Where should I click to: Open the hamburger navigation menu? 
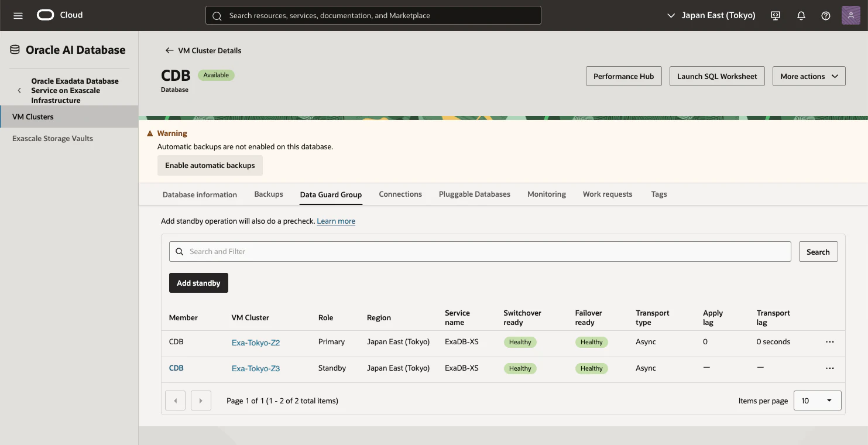pyautogui.click(x=18, y=16)
